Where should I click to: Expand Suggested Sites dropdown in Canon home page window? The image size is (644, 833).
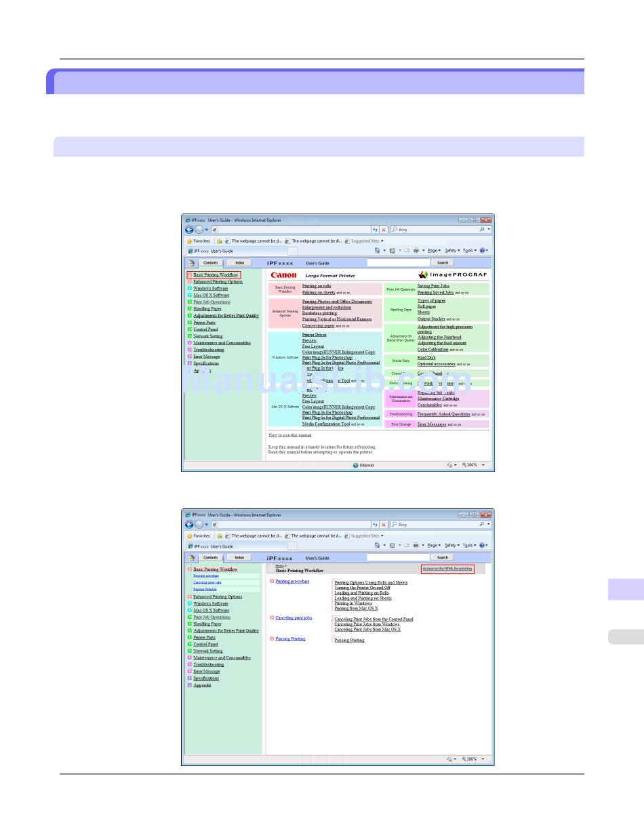[382, 241]
